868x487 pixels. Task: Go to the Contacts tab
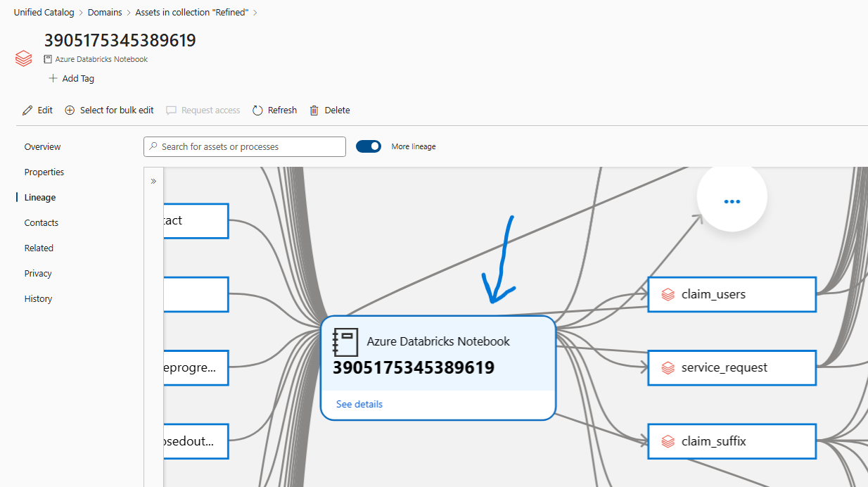42,223
